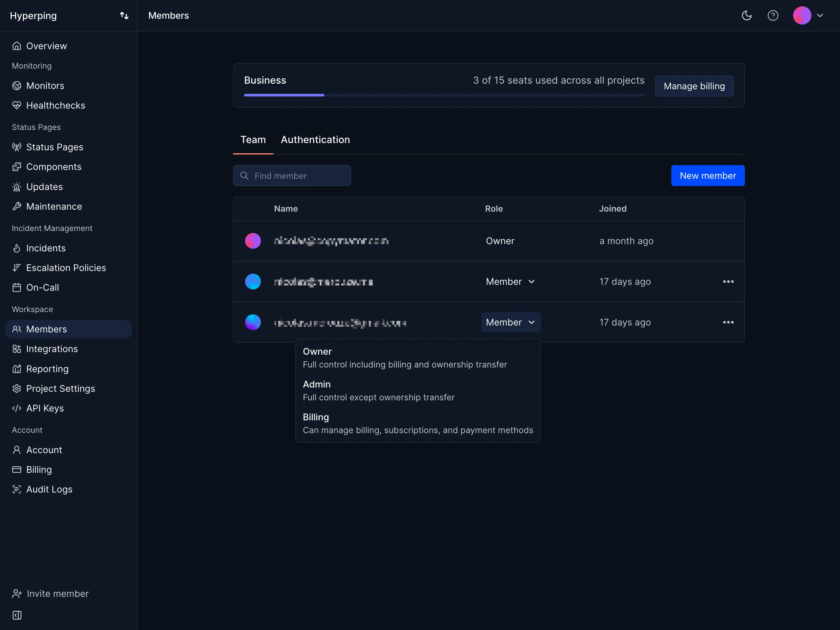Screen dimensions: 840x630
Task: Close the open Member role dropdown in last row
Action: pyautogui.click(x=511, y=322)
